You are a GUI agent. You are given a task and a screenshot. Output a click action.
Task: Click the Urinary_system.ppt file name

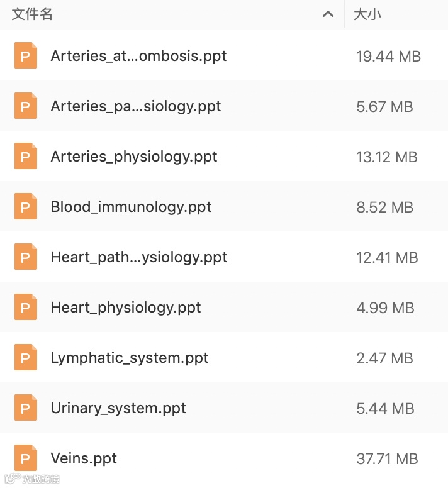tap(118, 408)
